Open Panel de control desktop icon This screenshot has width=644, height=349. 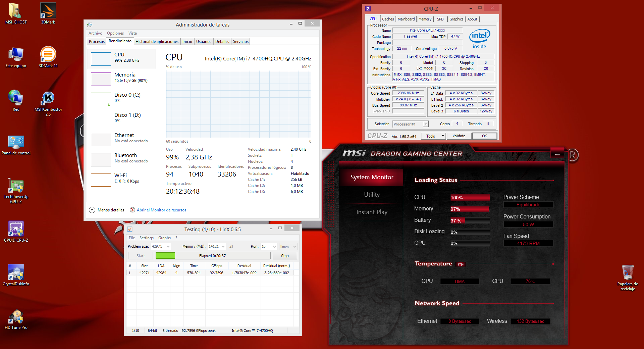tap(16, 145)
